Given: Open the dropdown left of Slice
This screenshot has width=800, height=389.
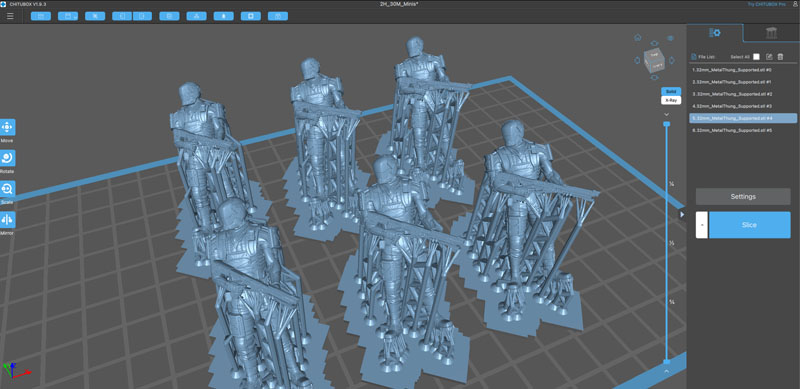Looking at the screenshot, I should pos(702,225).
